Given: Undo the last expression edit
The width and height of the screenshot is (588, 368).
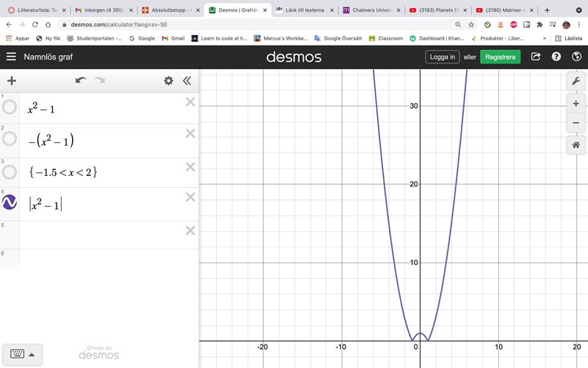Looking at the screenshot, I should tap(80, 81).
